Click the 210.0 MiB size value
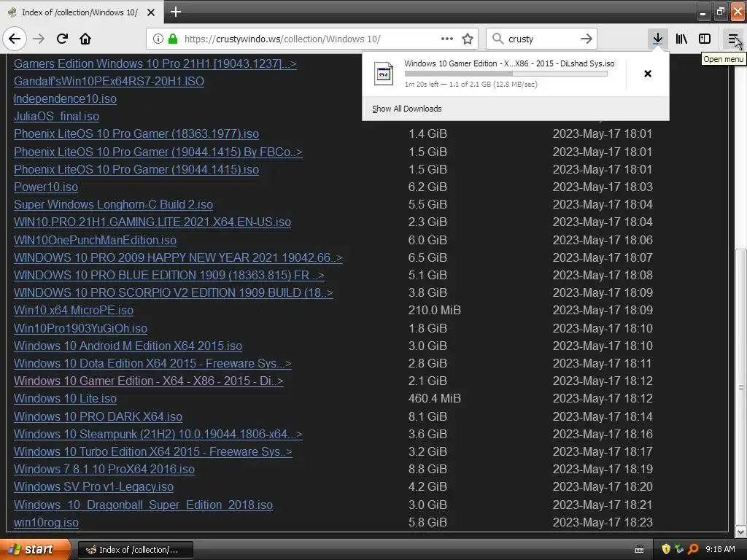 coord(435,311)
